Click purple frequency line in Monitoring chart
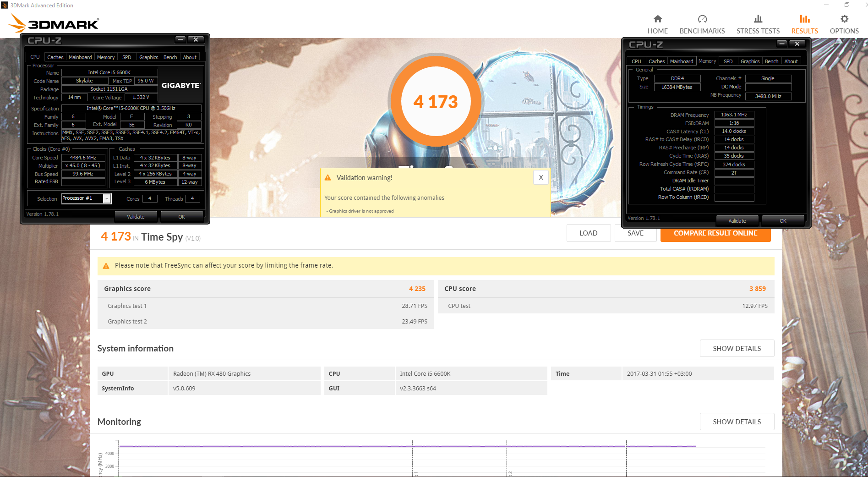The height and width of the screenshot is (477, 868). click(408, 446)
